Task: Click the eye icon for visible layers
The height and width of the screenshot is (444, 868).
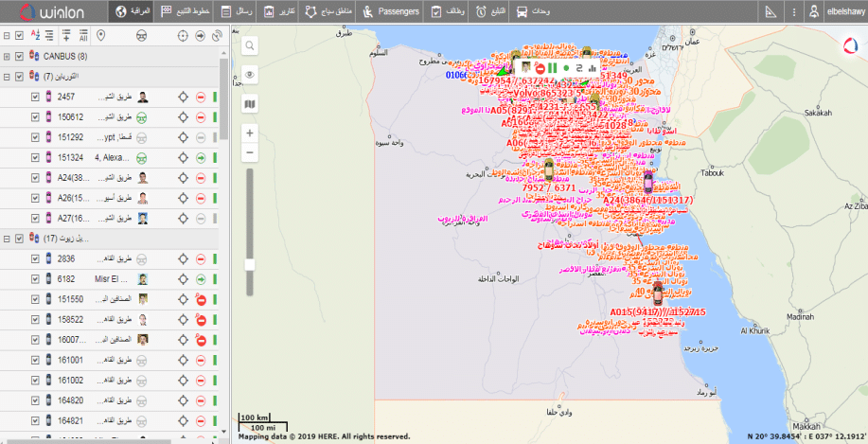Action: tap(249, 74)
